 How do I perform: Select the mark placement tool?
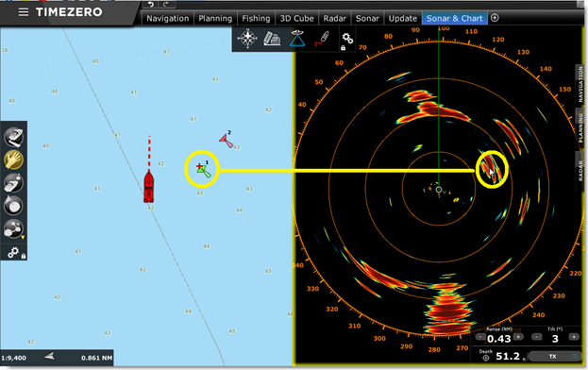tap(13, 206)
